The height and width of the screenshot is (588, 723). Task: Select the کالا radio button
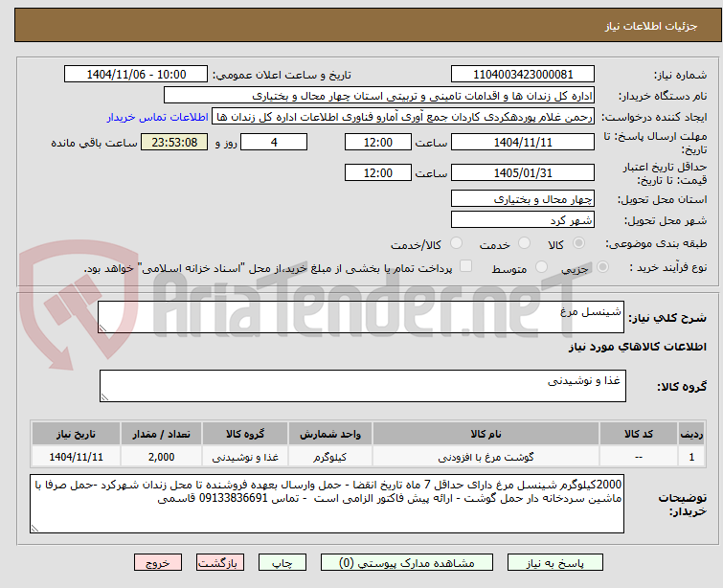[x=578, y=243]
